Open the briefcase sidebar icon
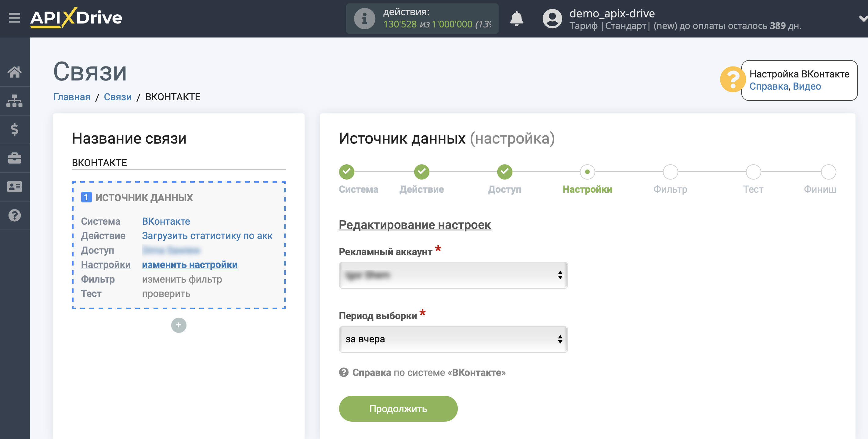This screenshot has width=868, height=439. 14,158
